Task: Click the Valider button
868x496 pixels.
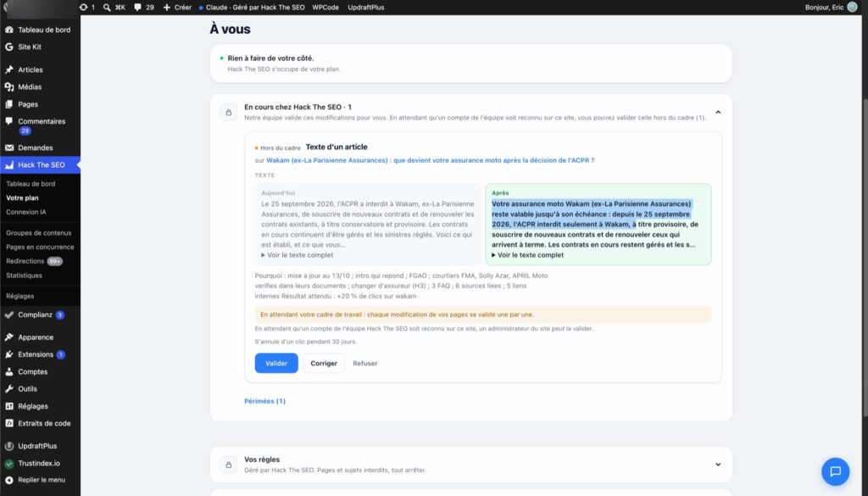Action: pos(276,363)
